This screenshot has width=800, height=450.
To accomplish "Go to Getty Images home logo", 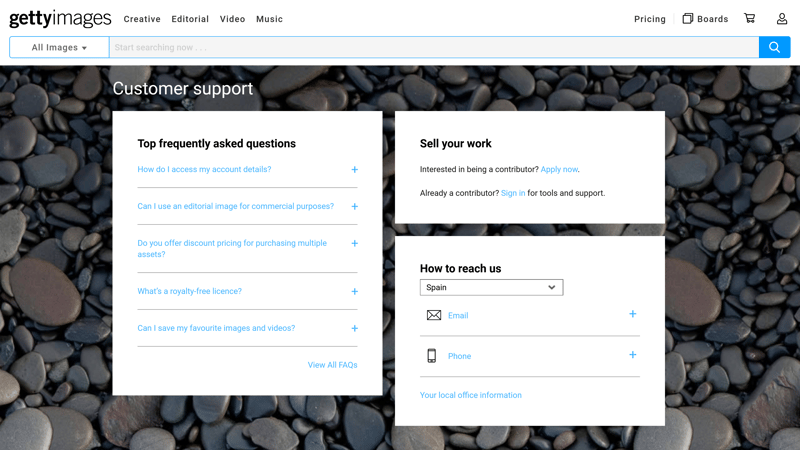I will point(60,19).
